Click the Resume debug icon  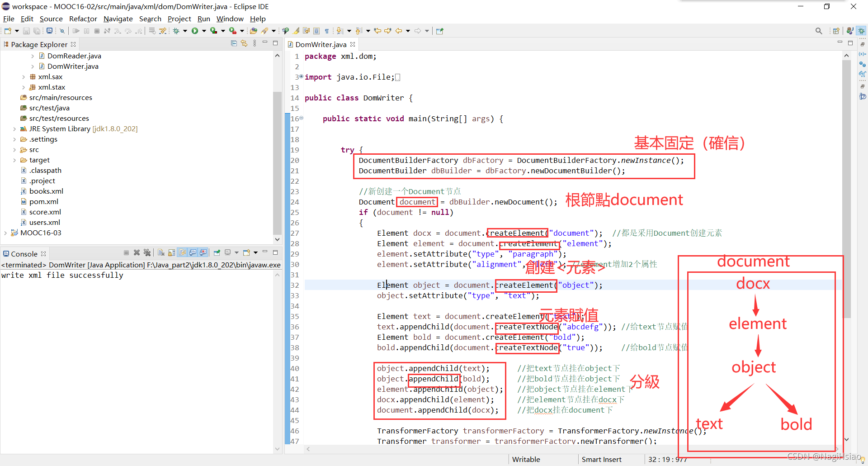click(76, 31)
